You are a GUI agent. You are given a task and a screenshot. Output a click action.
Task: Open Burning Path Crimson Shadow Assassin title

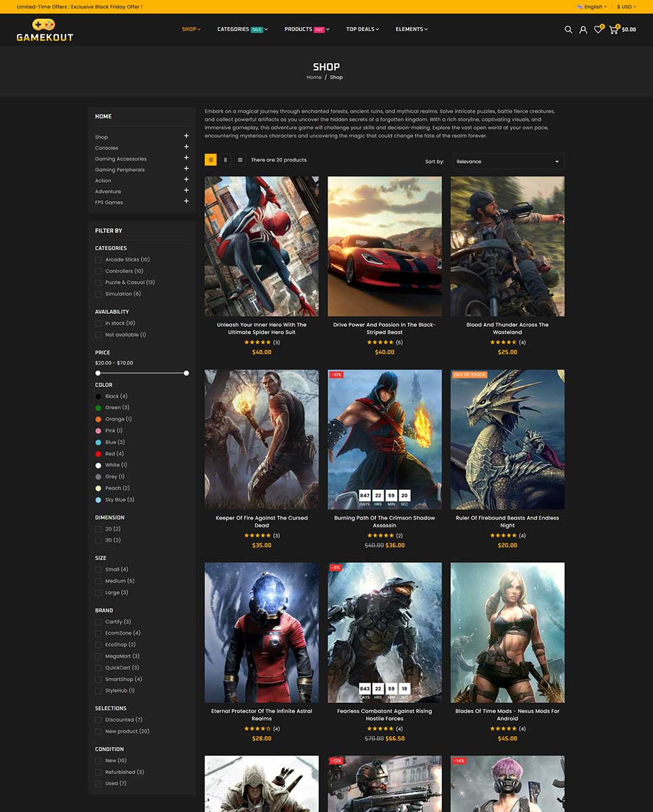(x=384, y=522)
